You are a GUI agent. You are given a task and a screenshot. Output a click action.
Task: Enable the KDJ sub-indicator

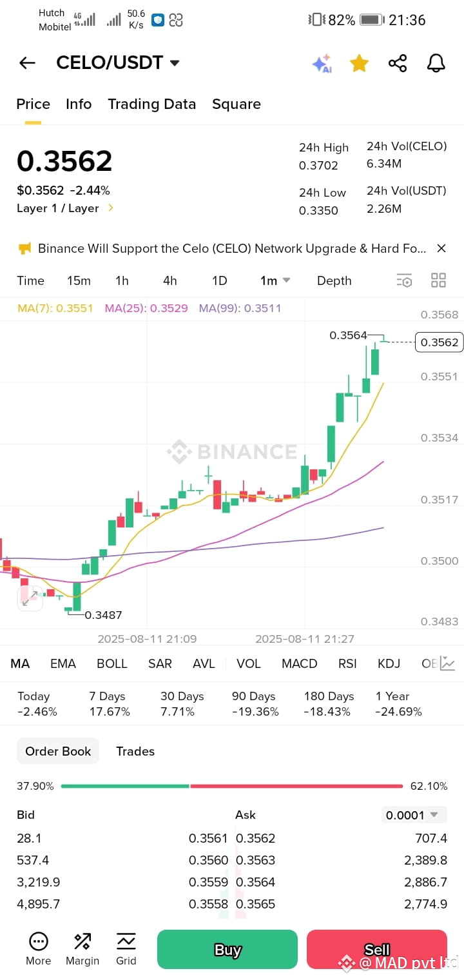click(389, 663)
